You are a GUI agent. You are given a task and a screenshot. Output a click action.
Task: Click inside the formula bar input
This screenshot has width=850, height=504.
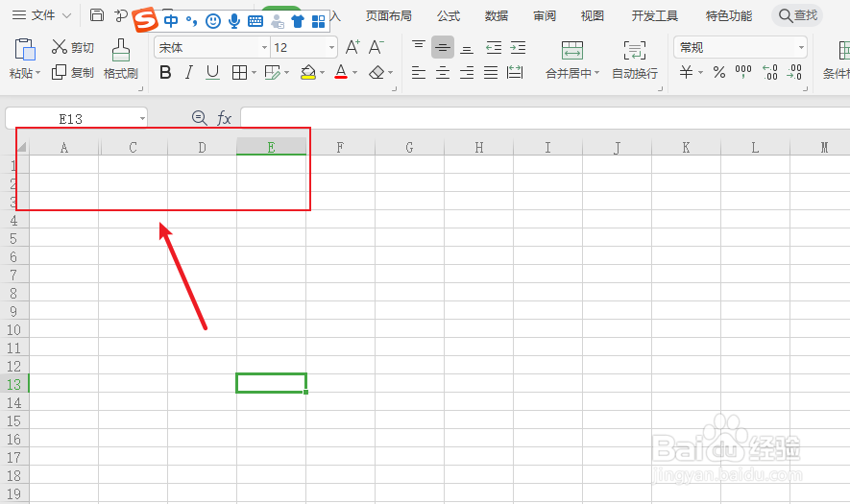point(545,118)
